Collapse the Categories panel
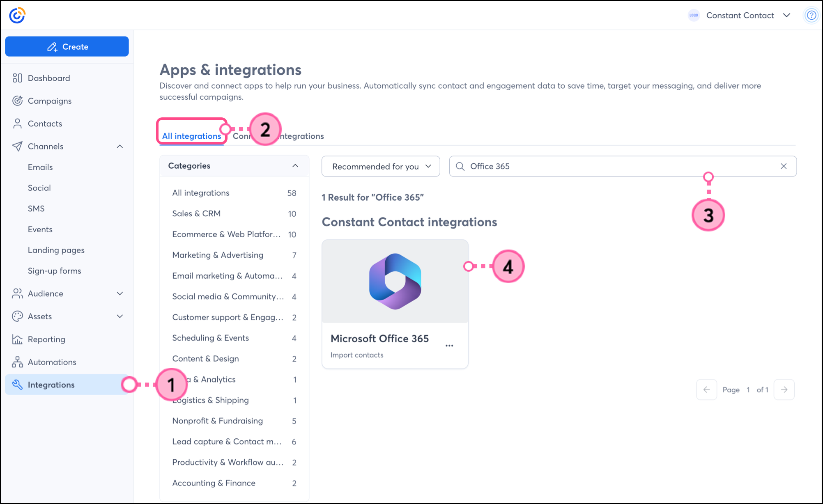 (295, 166)
